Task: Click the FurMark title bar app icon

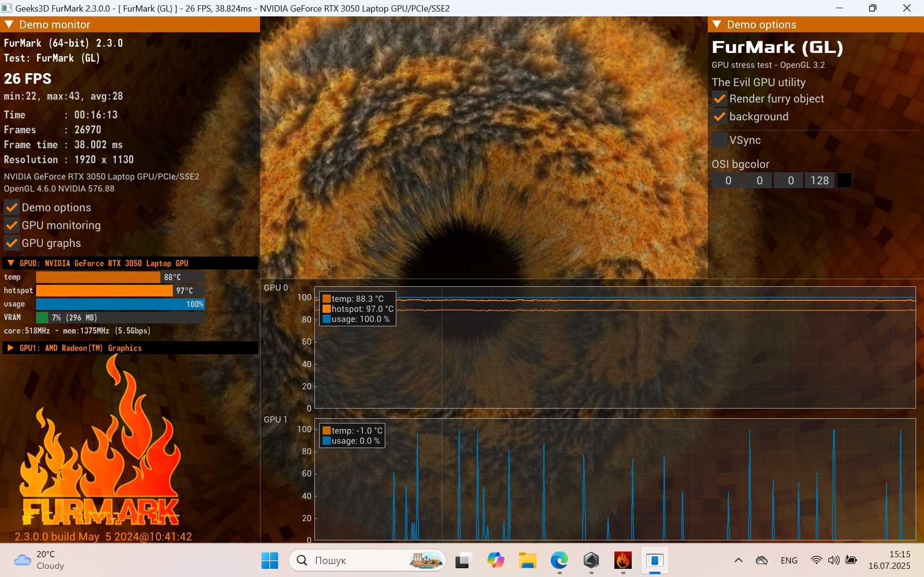Action: (x=7, y=8)
